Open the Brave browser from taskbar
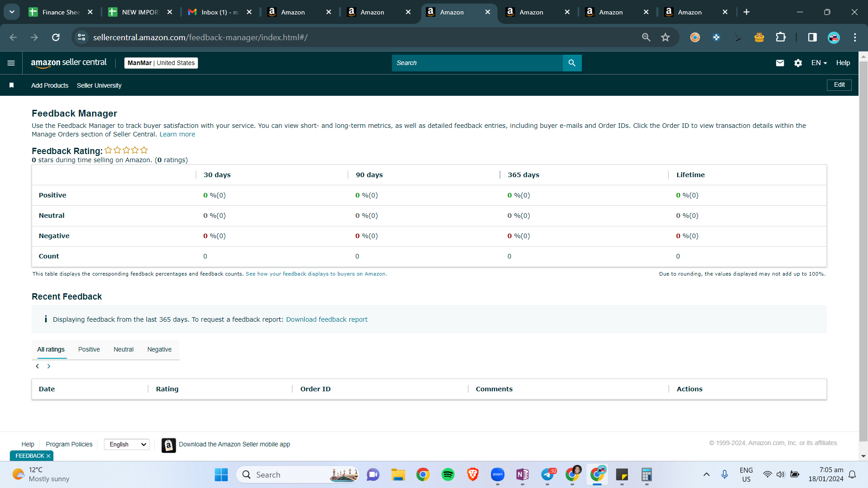Screen dimensions: 868x488 pos(473,474)
